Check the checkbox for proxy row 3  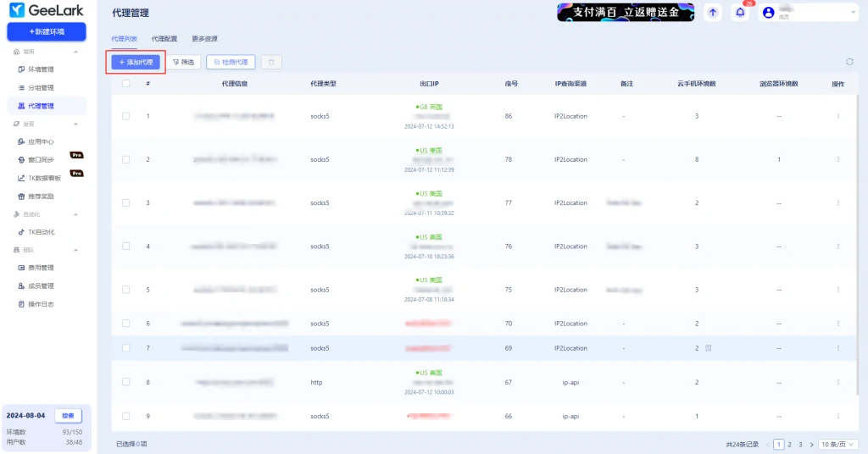[x=126, y=203]
